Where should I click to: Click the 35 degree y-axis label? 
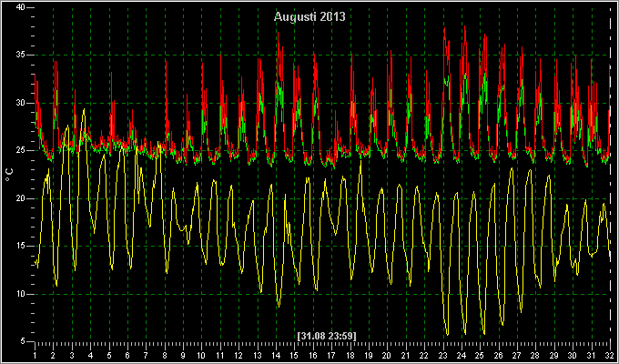[21, 55]
